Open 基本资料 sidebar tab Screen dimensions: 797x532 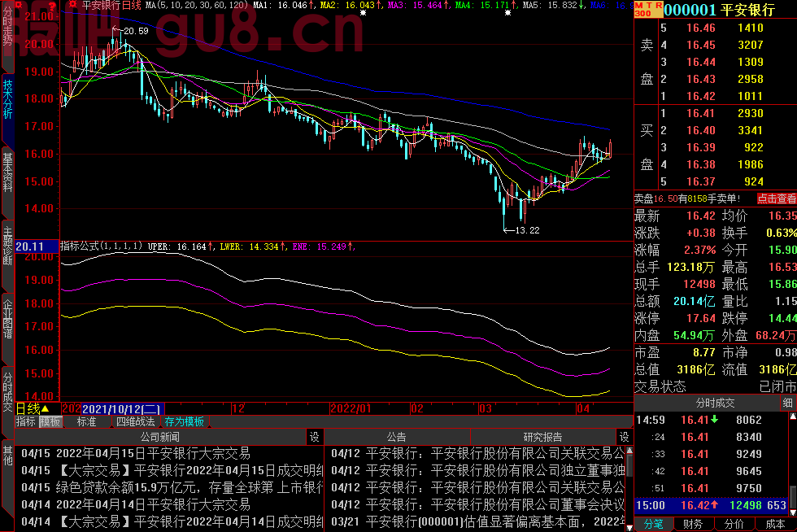pyautogui.click(x=7, y=173)
